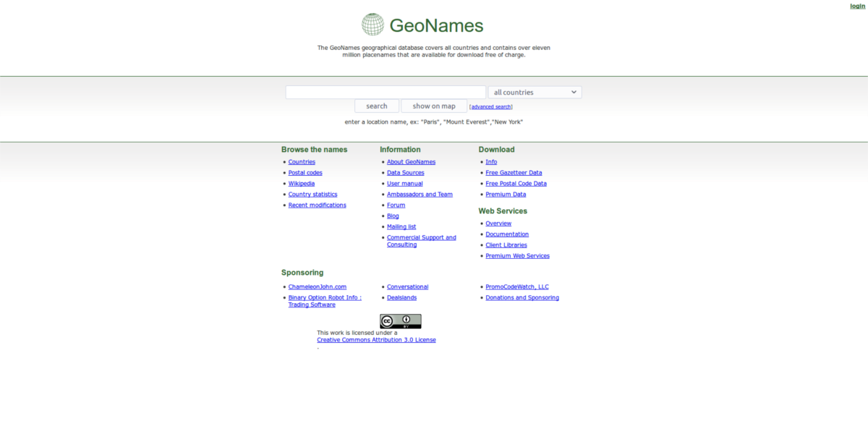Screen dimensions: 868x447
Task: Click the Download heading
Action: [x=496, y=150]
